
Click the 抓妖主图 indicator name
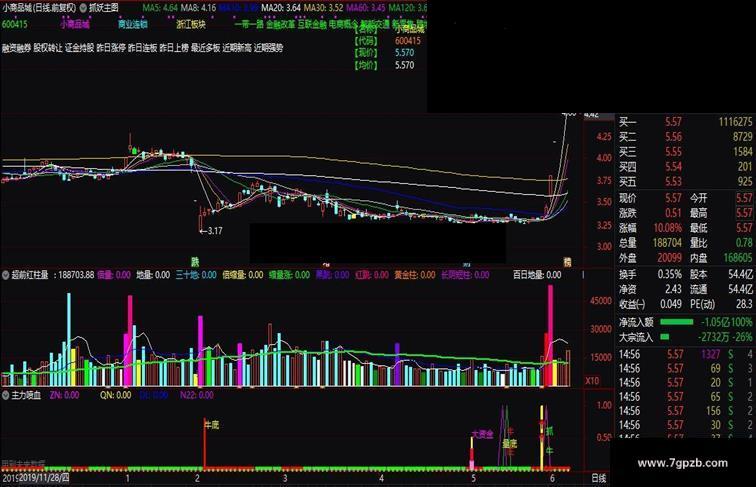[104, 8]
